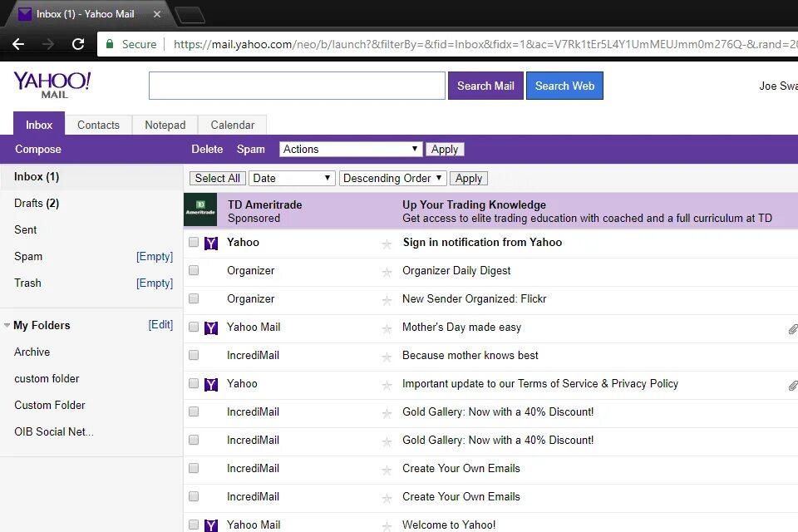Open the OIB Social Net... folder
Viewport: 798px width, 532px height.
click(54, 431)
